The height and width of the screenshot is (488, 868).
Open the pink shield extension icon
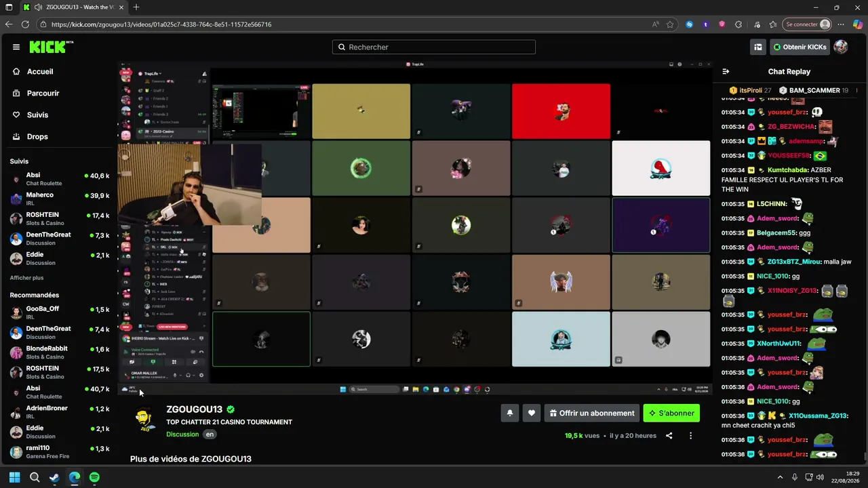(722, 24)
